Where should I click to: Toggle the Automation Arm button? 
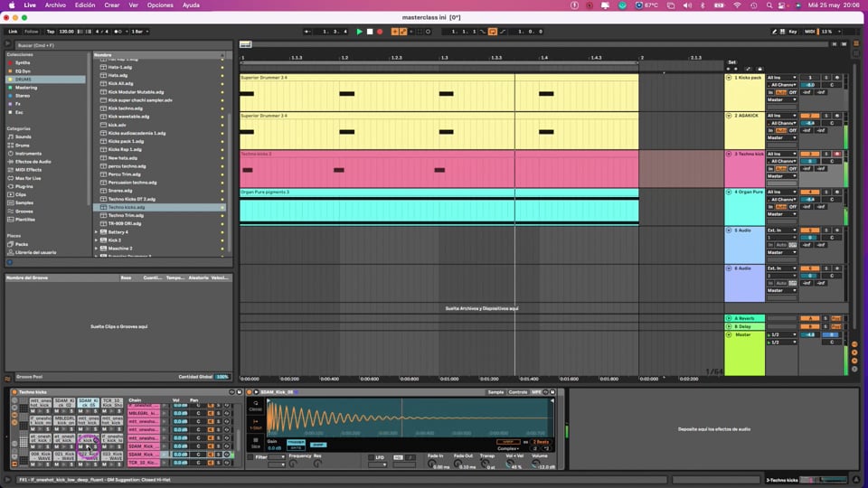click(x=403, y=32)
